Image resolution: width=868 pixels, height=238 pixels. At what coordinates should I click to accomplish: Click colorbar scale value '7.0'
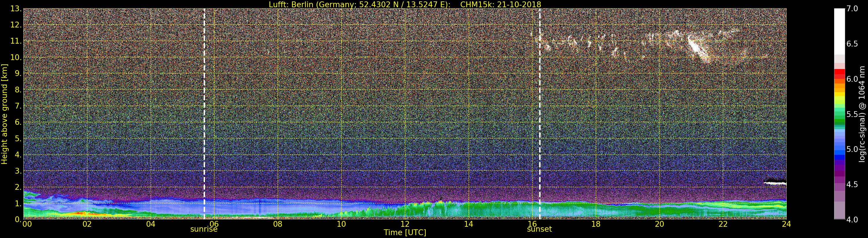point(852,9)
